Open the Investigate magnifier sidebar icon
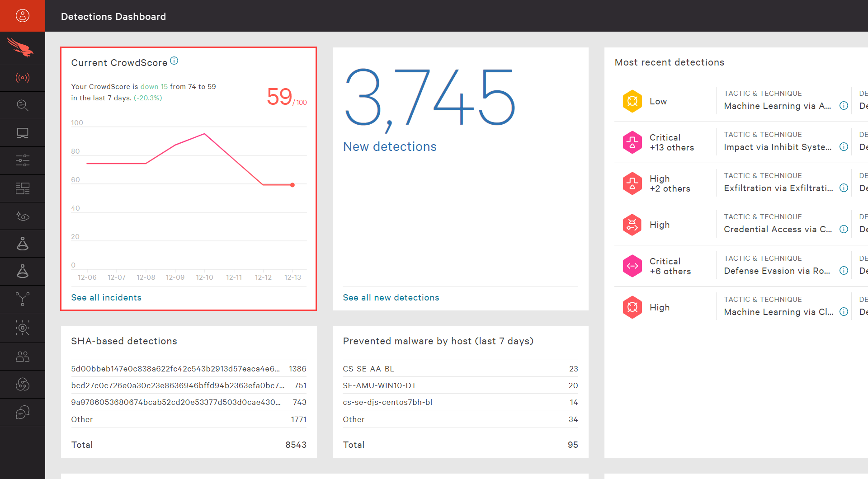This screenshot has height=479, width=868. 23,105
